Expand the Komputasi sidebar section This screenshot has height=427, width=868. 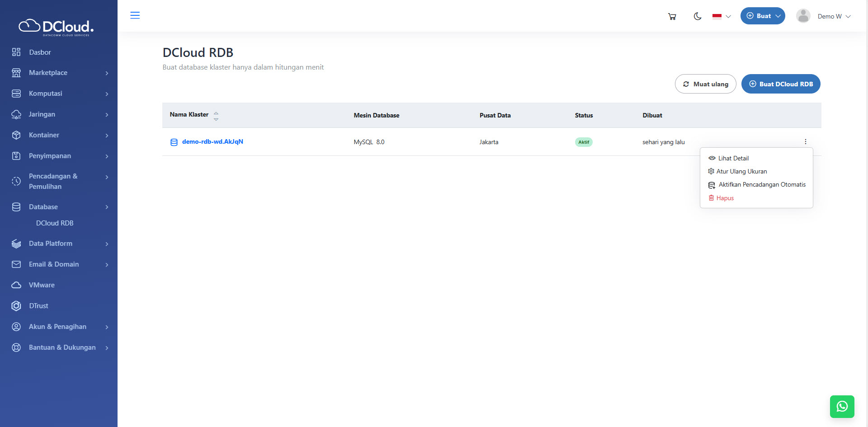60,94
